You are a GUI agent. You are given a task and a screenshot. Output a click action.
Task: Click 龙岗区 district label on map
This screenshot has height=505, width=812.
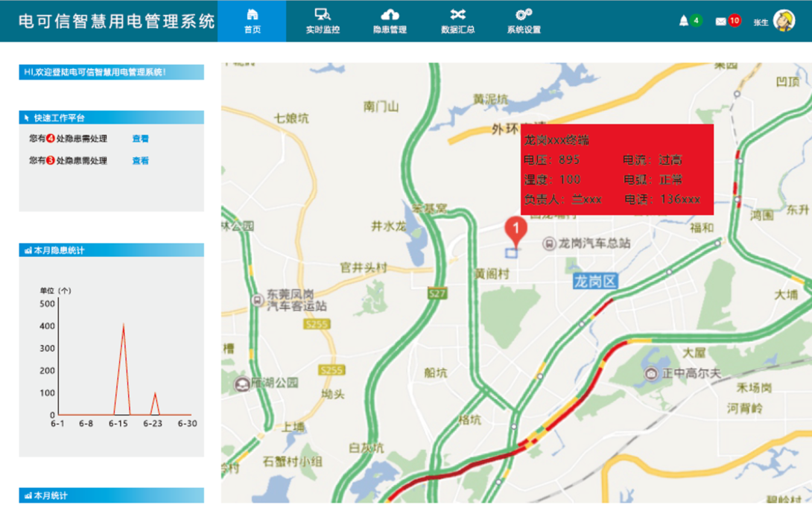pos(595,282)
